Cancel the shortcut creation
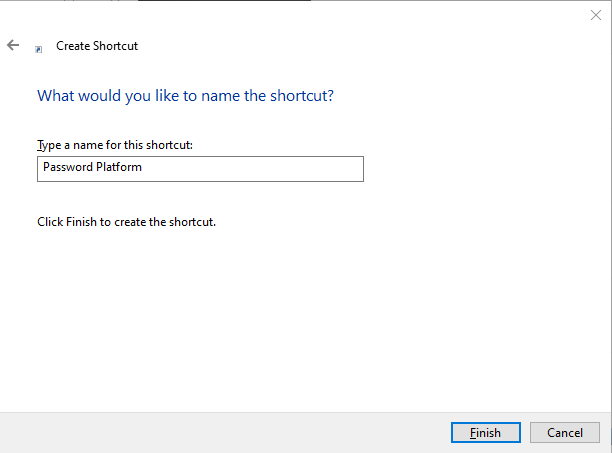This screenshot has height=453, width=612. 564,432
